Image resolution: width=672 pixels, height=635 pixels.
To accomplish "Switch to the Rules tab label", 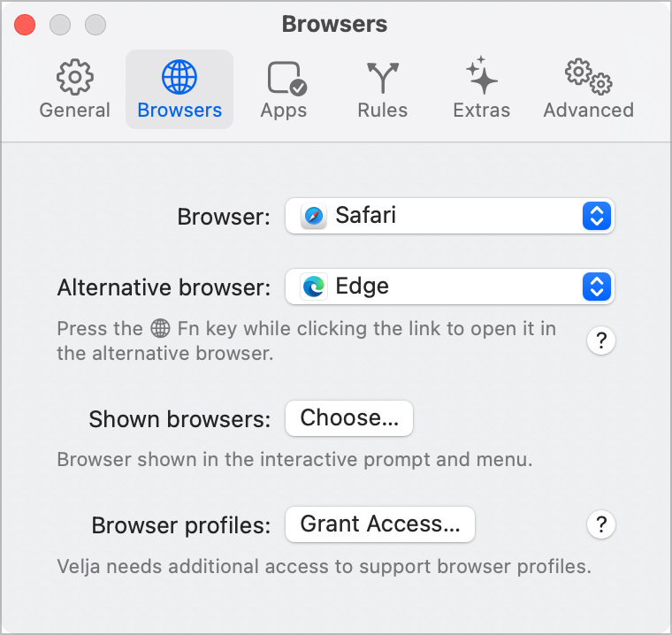I will click(382, 111).
